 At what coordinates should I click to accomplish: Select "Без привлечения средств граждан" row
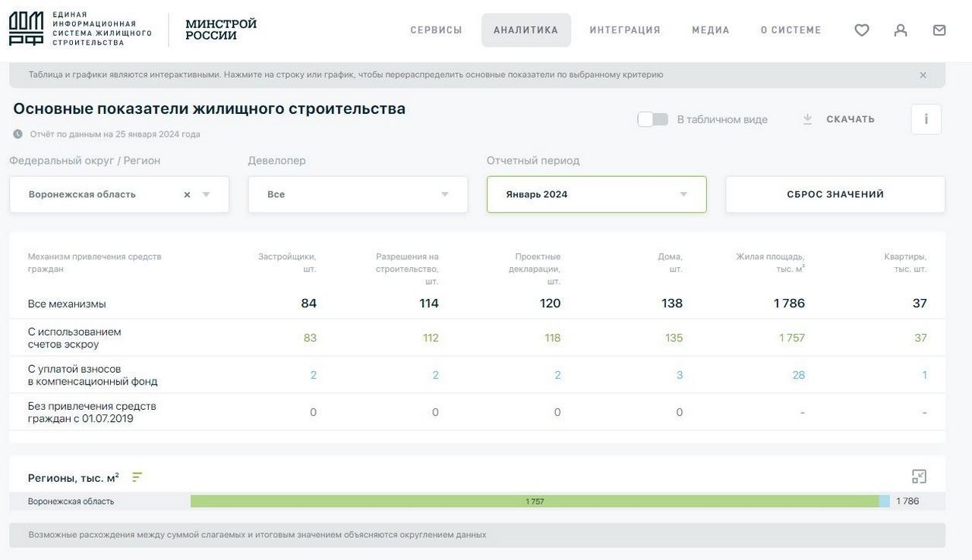coord(478,412)
